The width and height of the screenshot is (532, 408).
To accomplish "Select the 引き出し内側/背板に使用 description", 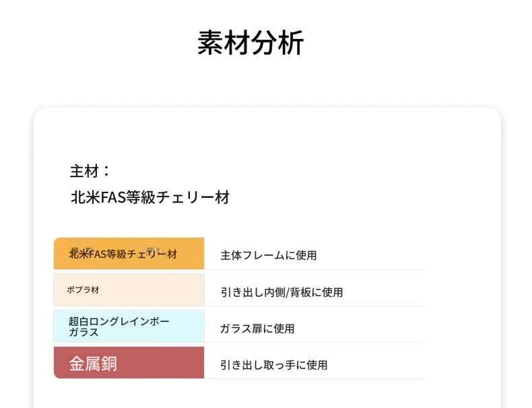I will tap(281, 292).
